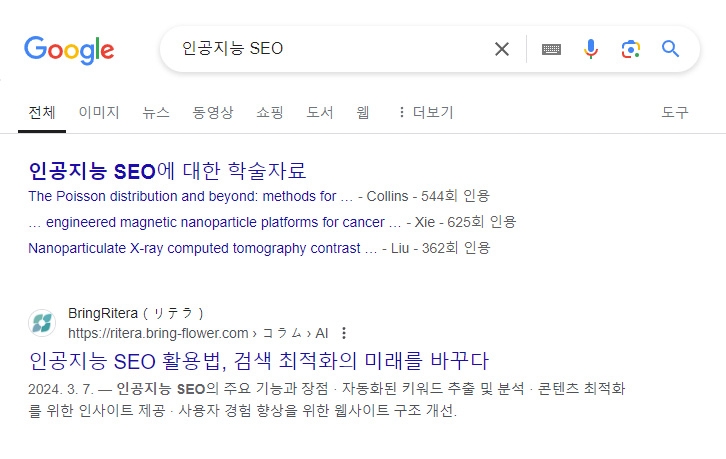Open the on-screen keyboard input tool

(551, 49)
